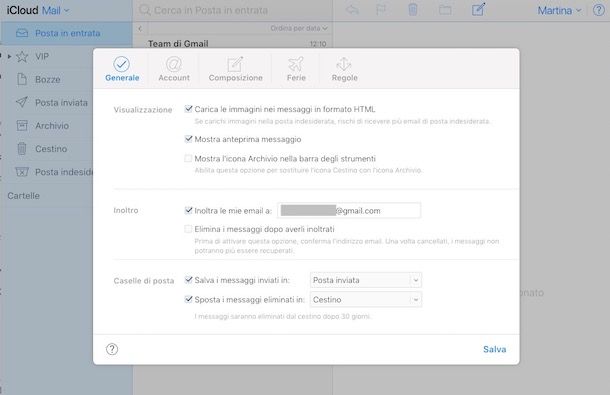Uncheck Inoltra le mie email a
610x395 pixels.
pyautogui.click(x=188, y=211)
